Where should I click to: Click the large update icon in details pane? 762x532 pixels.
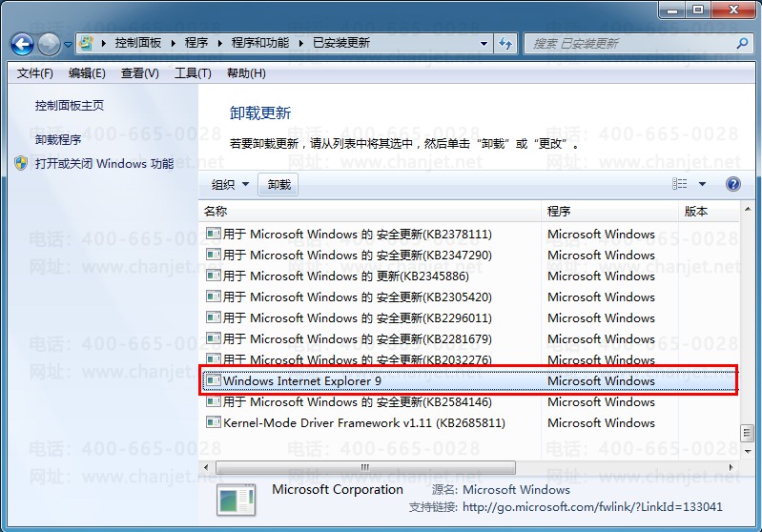[237, 500]
